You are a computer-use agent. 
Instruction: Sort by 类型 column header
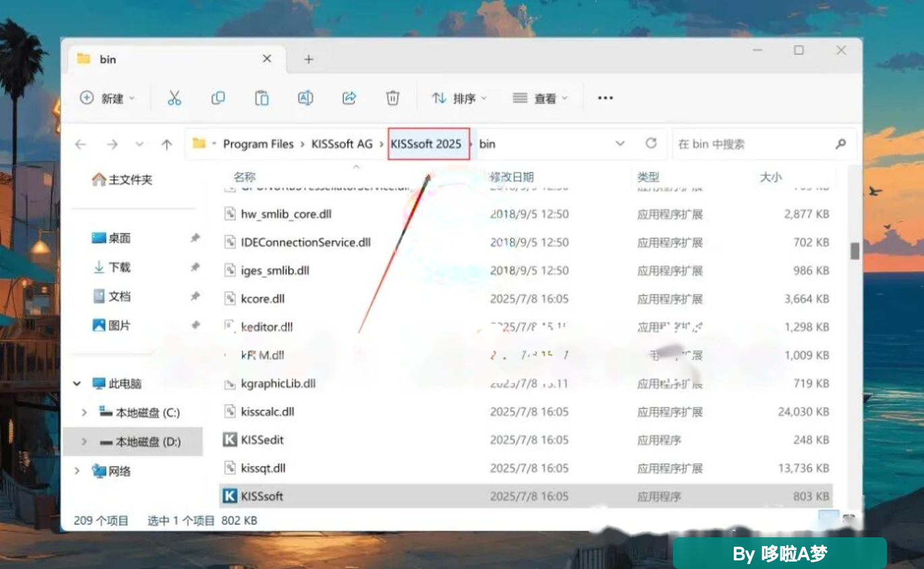tap(648, 177)
